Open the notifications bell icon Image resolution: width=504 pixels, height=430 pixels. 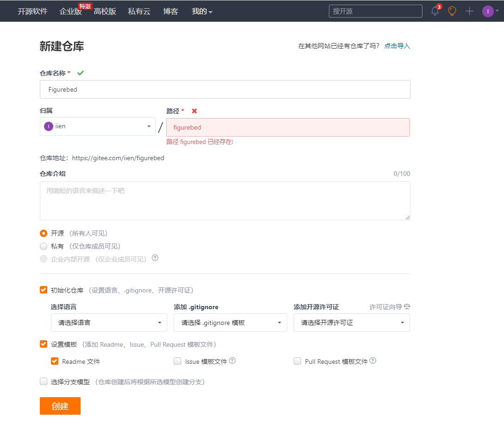coord(435,11)
